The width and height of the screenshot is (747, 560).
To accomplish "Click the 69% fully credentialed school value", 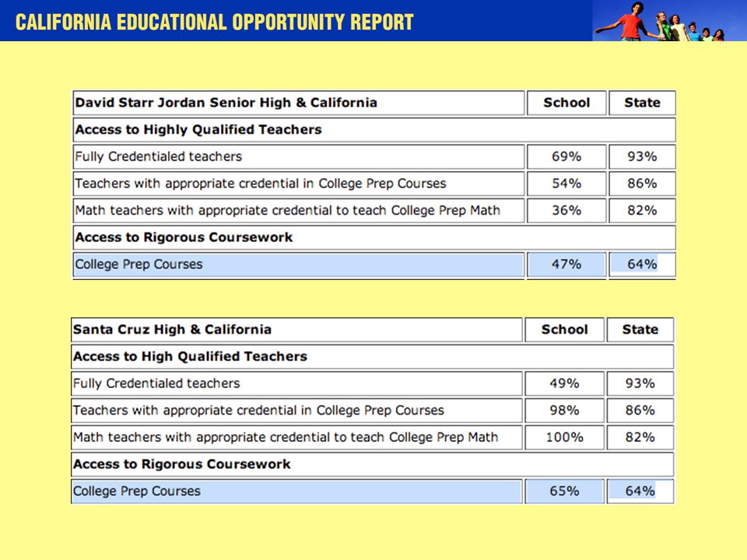I will pyautogui.click(x=566, y=156).
